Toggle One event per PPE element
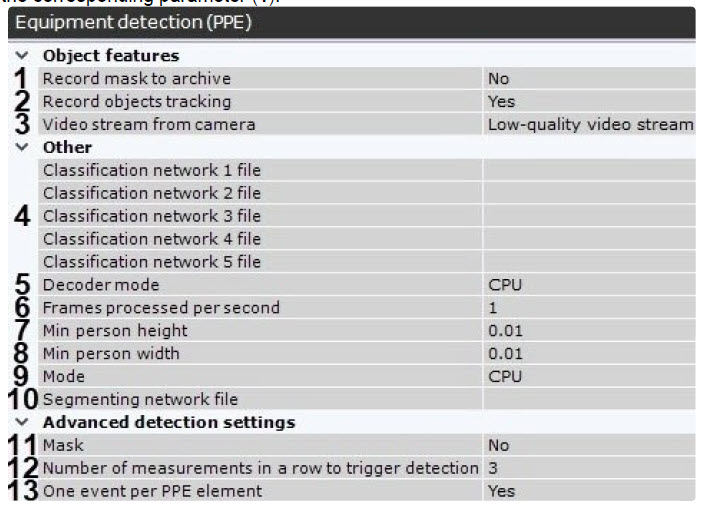Screen dimensions: 705x506 pyautogui.click(x=588, y=491)
